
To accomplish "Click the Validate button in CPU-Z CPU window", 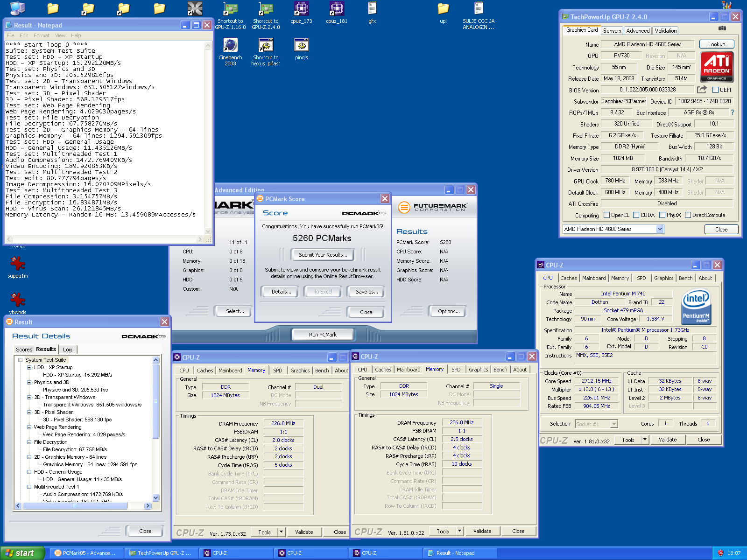I will (667, 440).
